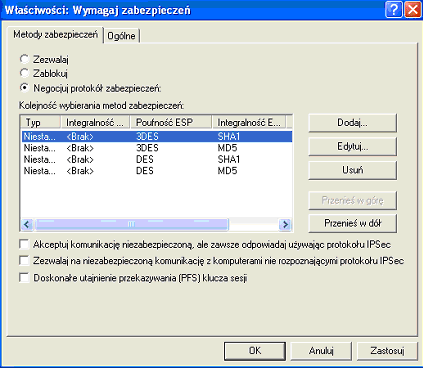This screenshot has width=423, height=368.
Task: Switch to the Ogólne tab
Action: point(121,36)
